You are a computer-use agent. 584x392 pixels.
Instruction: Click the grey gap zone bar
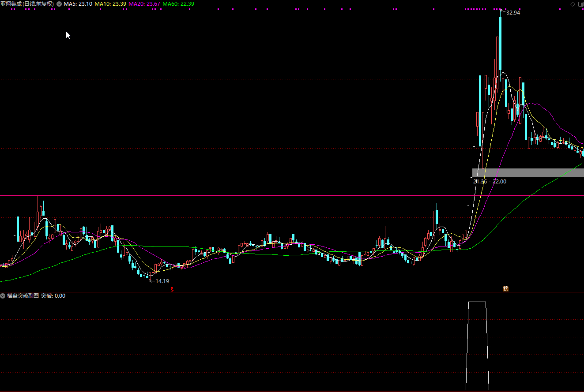click(x=528, y=173)
